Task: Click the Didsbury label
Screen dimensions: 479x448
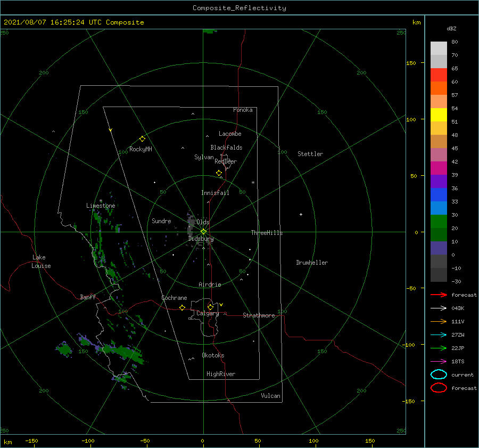Action: (x=201, y=239)
